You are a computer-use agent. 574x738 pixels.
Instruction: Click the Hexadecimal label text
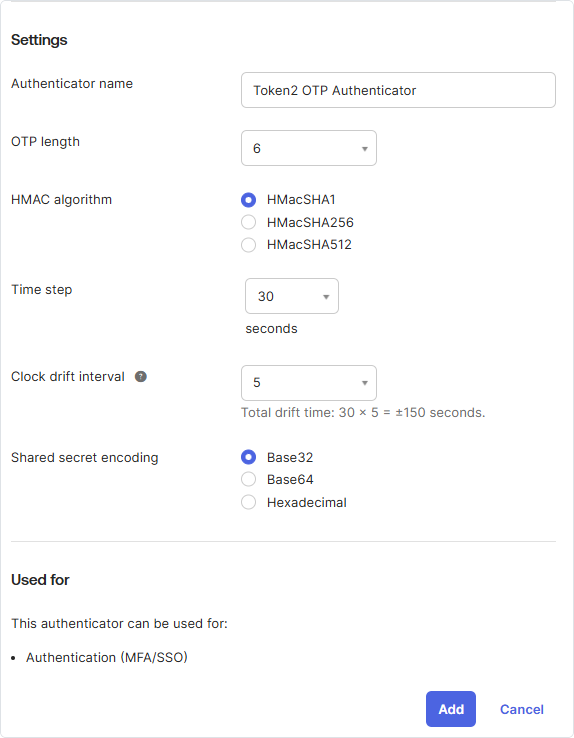pos(307,502)
